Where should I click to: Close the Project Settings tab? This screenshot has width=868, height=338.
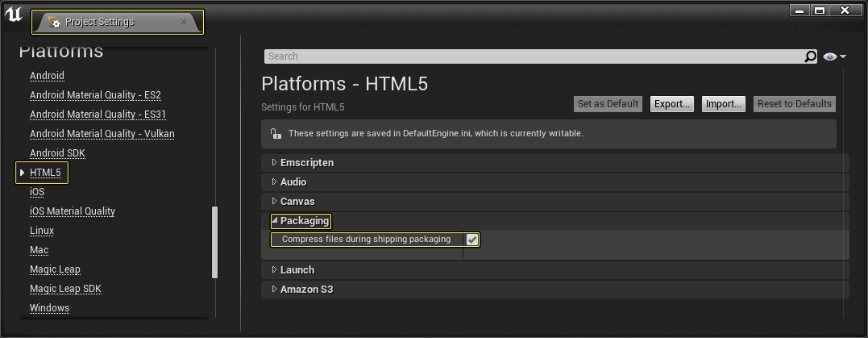[184, 22]
